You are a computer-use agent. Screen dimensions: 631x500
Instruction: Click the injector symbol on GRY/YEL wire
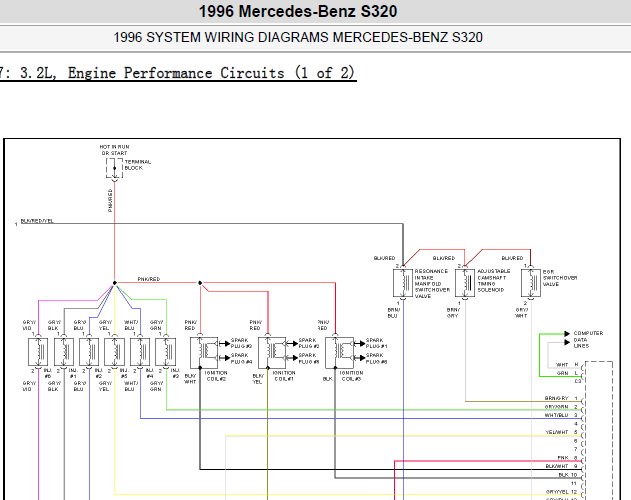point(114,352)
